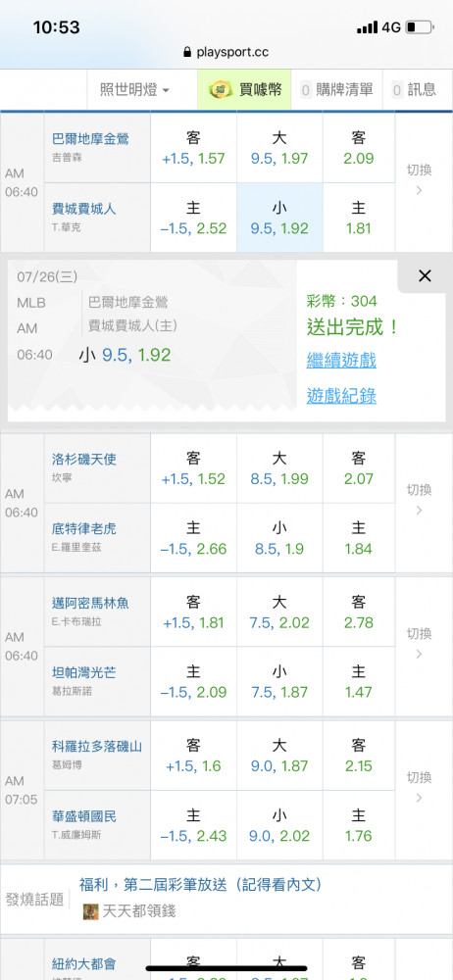Expand 切換 for Marlins vs Rays game
Screen dimensions: 453x980
tap(420, 644)
